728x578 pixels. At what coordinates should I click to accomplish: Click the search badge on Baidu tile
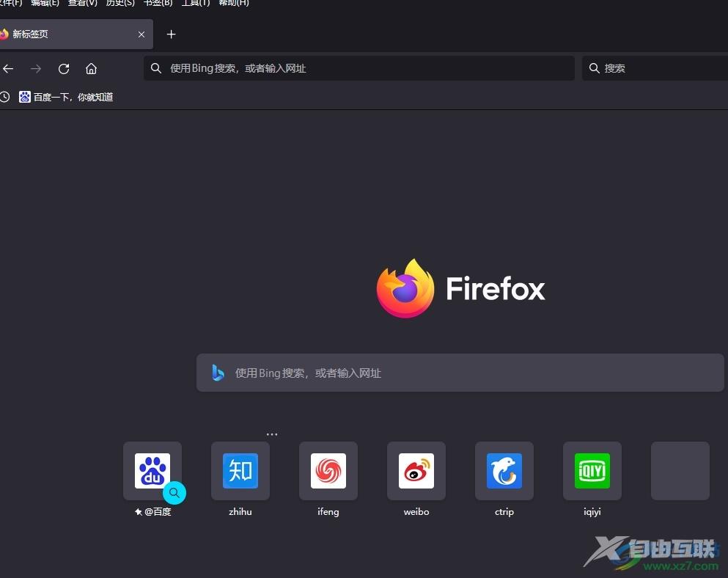174,493
